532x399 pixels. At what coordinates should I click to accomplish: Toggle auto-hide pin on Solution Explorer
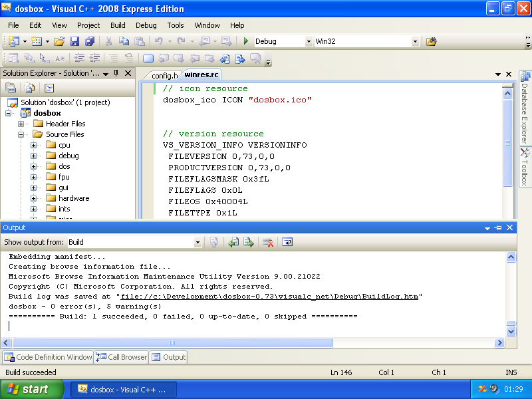click(x=116, y=73)
